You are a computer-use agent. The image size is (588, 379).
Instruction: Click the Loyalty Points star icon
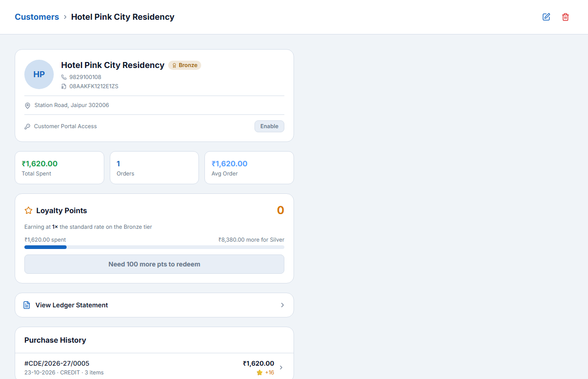(x=28, y=210)
